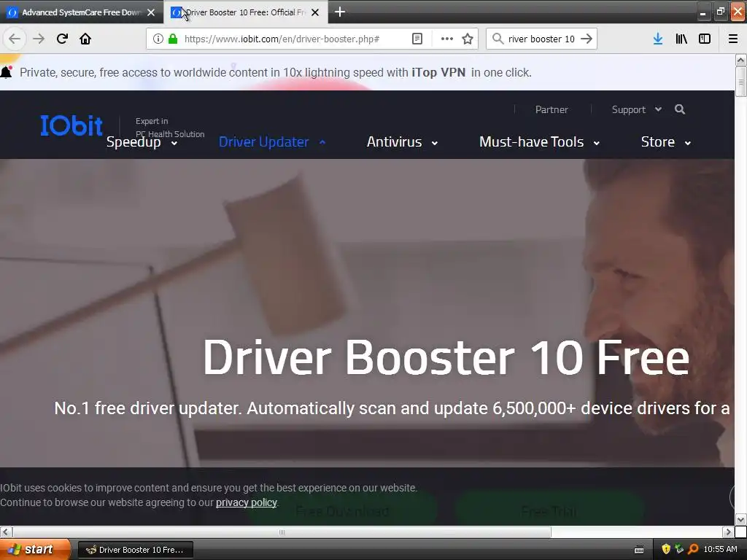Bookmark this page with the star
The width and height of the screenshot is (747, 560).
(468, 39)
